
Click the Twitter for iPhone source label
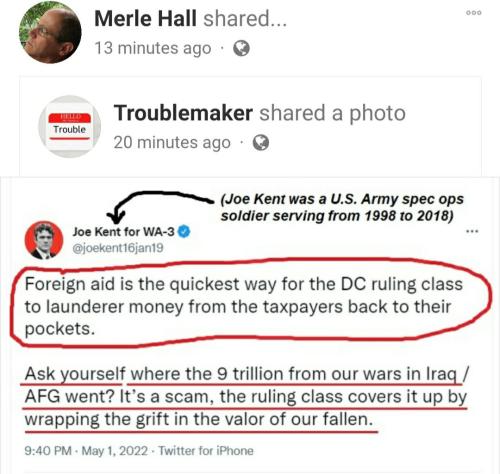point(206,451)
